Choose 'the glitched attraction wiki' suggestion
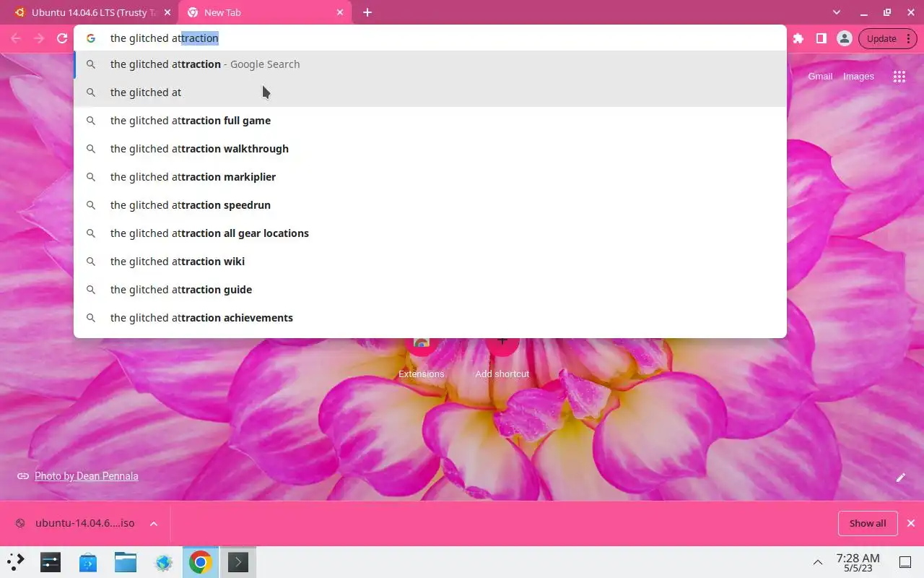The height and width of the screenshot is (578, 924). tap(430, 262)
